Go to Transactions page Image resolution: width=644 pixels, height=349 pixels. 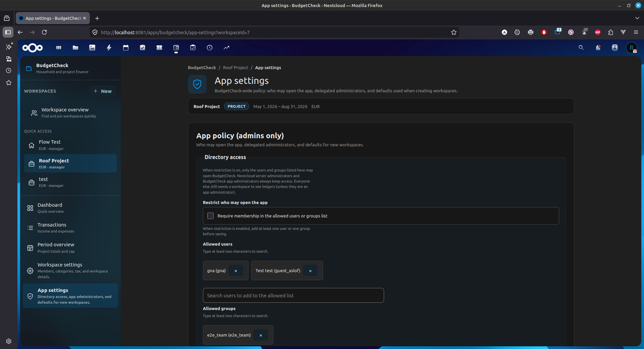[70, 228]
